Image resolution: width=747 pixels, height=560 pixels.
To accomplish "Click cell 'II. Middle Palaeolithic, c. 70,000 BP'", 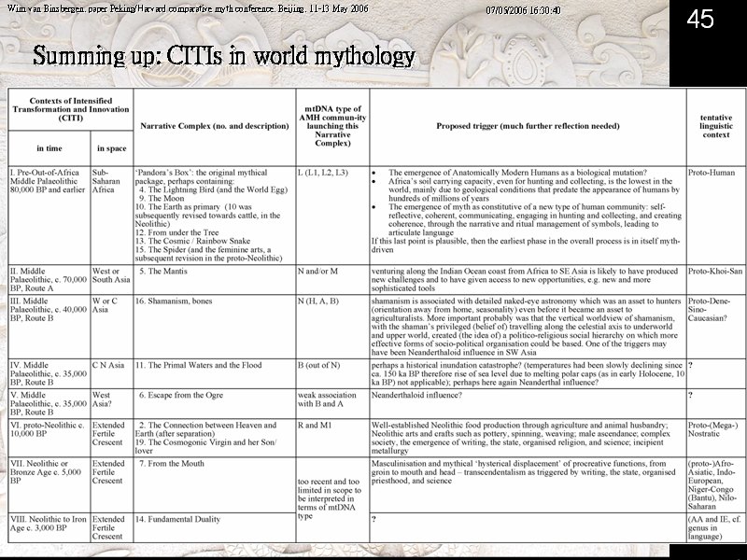I will pyautogui.click(x=49, y=279).
